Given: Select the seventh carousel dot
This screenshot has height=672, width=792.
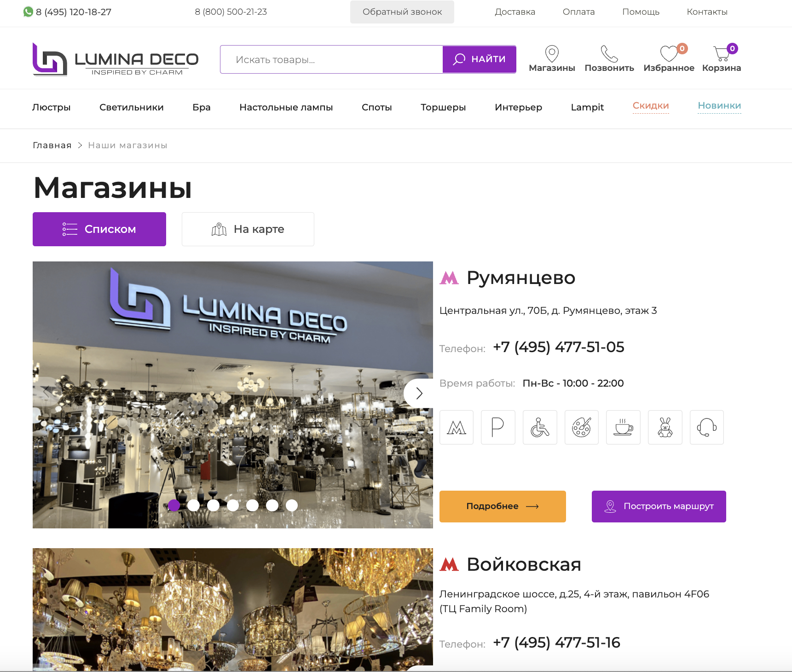Looking at the screenshot, I should pyautogui.click(x=292, y=505).
